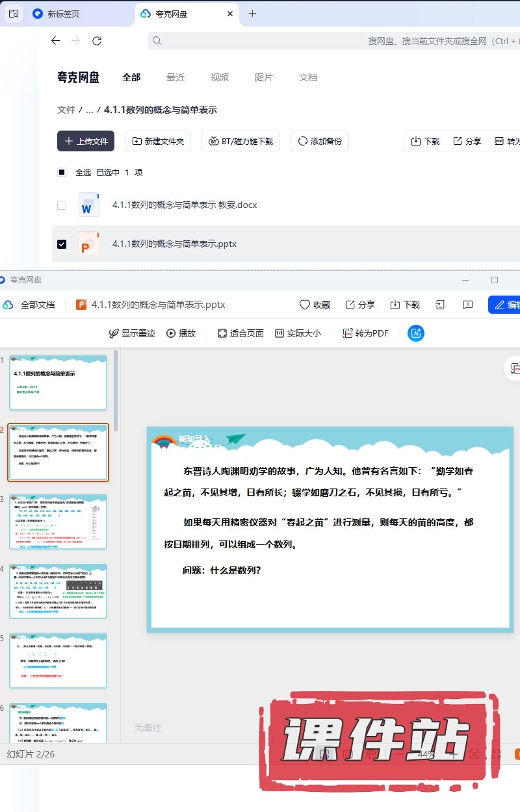Click the 上传文件 upload button
Viewport: 520px width, 812px height.
pos(86,141)
